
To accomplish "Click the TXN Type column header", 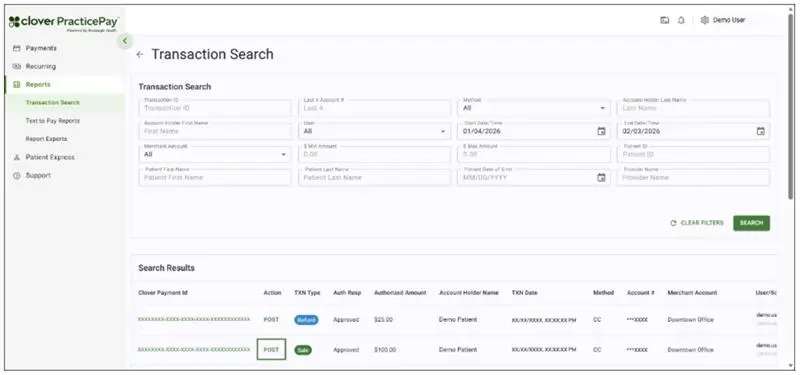I will point(307,293).
